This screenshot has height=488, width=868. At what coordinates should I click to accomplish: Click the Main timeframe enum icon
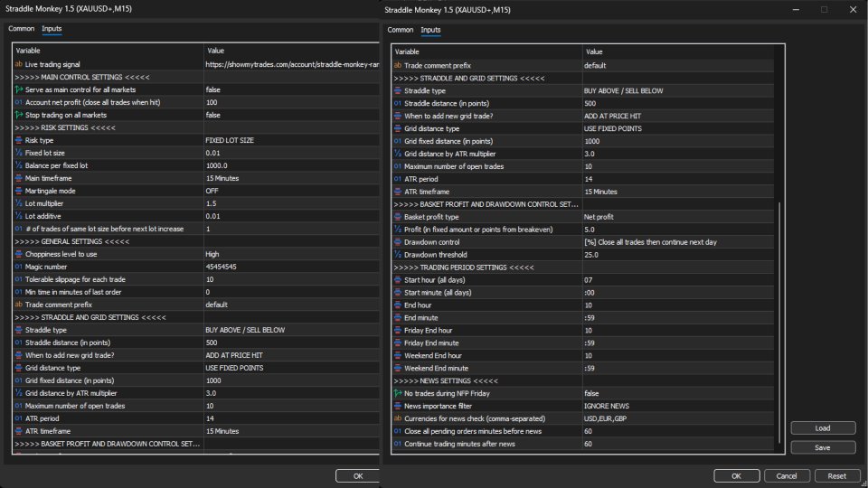point(19,178)
